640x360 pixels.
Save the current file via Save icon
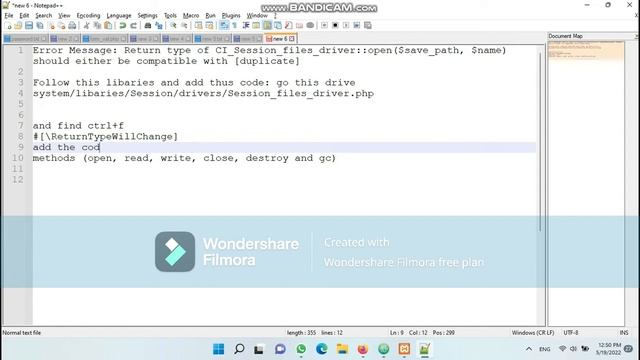[x=29, y=26]
